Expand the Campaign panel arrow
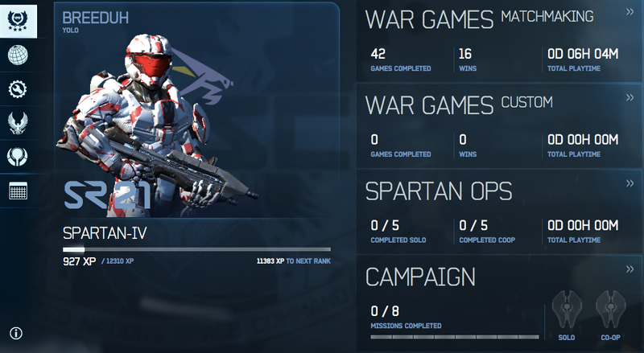644x353 pixels. (x=630, y=269)
